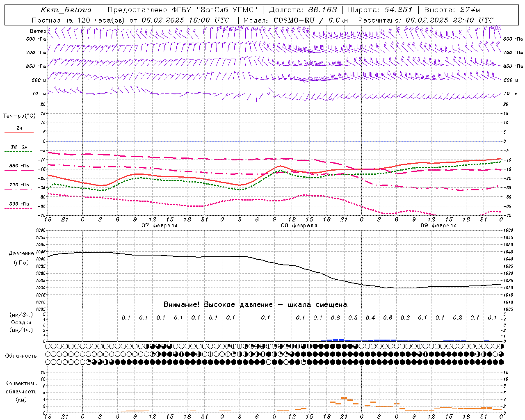Click the Рассчитано 06.02.2025 22:40 UTC timestamp
The width and height of the screenshot is (525, 420).
click(426, 20)
